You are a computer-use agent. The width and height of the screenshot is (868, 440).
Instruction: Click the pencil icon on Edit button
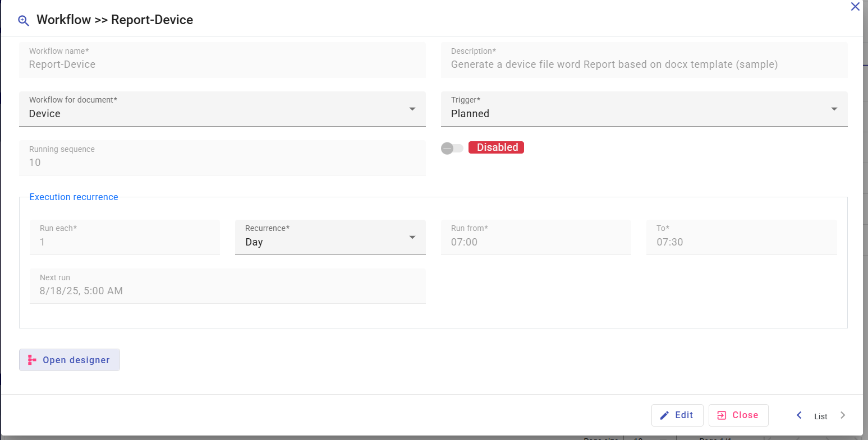pos(664,415)
